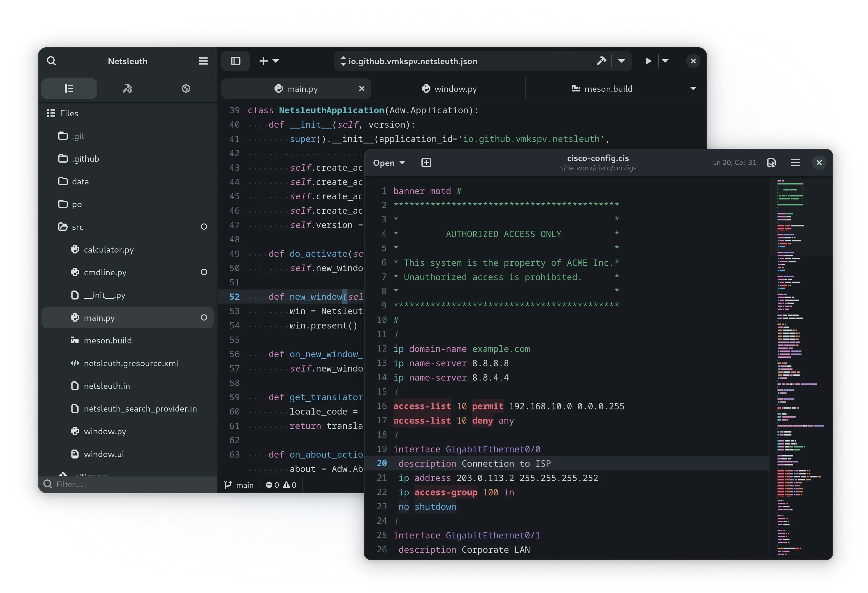The height and width of the screenshot is (593, 868).
Task: Click the hammer build icon
Action: tap(601, 61)
